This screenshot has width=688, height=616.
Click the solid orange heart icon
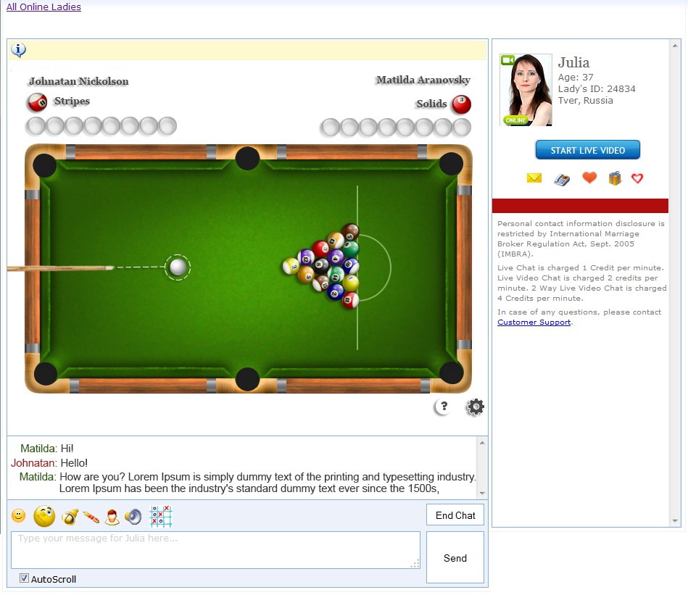pyautogui.click(x=589, y=178)
